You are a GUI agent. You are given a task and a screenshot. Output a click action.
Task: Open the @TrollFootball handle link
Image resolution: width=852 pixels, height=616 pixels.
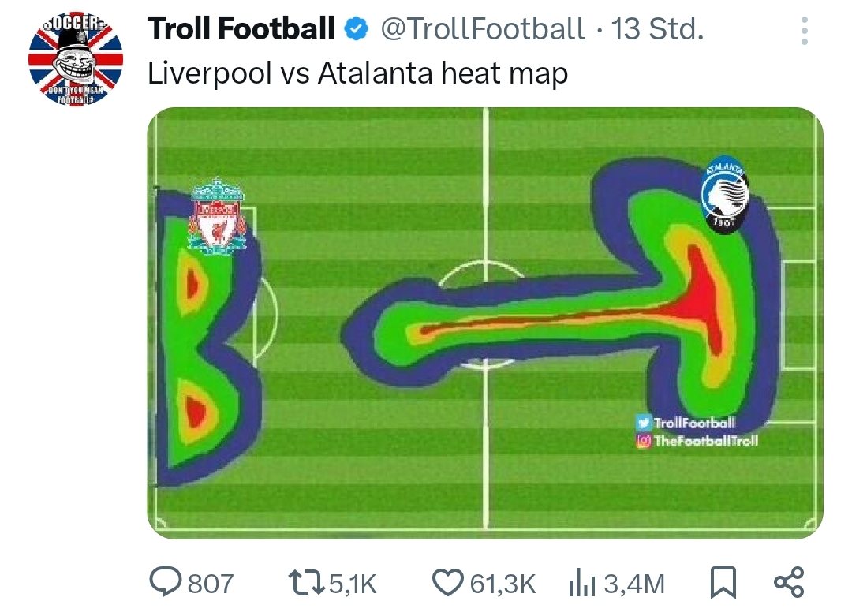click(x=483, y=30)
